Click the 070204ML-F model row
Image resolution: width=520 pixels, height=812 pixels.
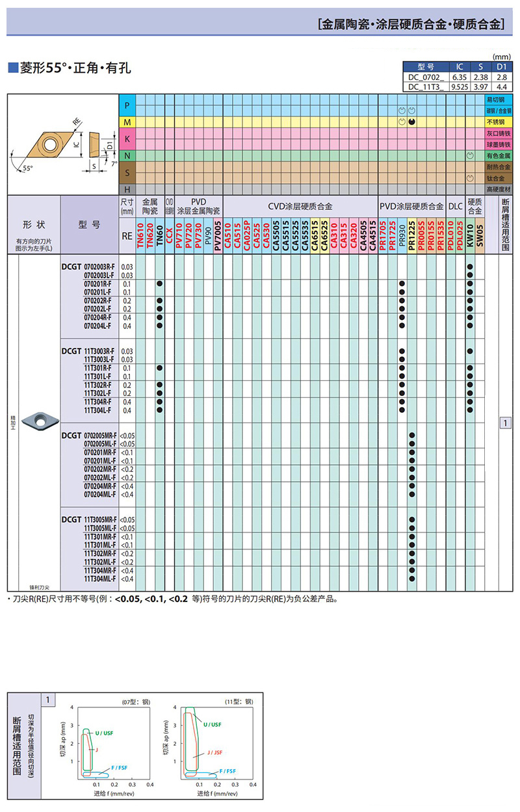pos(100,494)
